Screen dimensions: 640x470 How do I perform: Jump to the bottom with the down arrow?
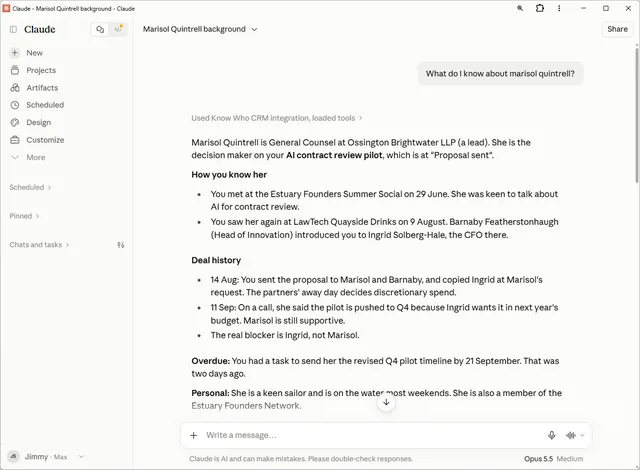click(386, 402)
